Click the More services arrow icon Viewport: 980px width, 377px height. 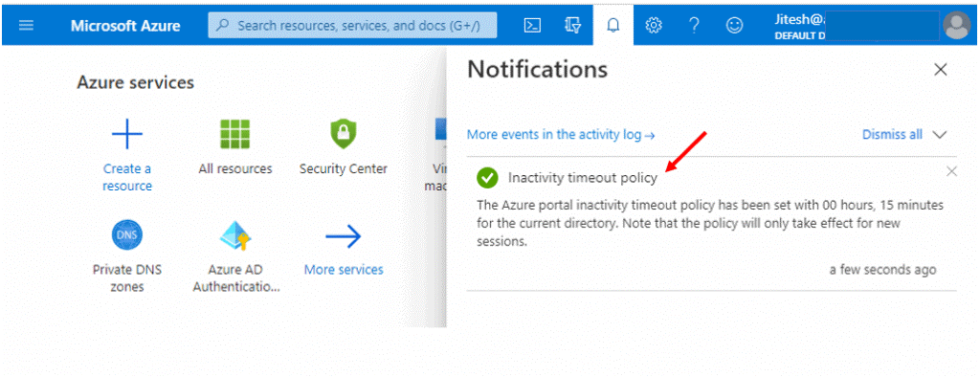pyautogui.click(x=344, y=236)
